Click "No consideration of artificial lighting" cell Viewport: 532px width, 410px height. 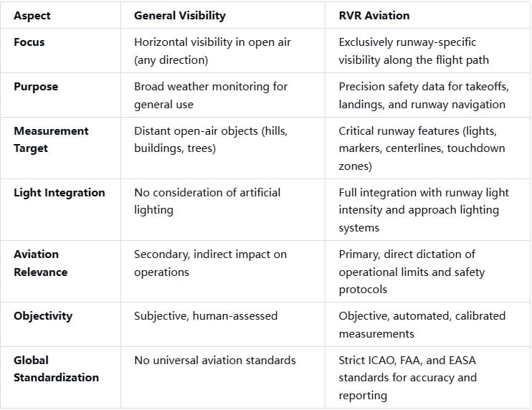[x=207, y=201]
